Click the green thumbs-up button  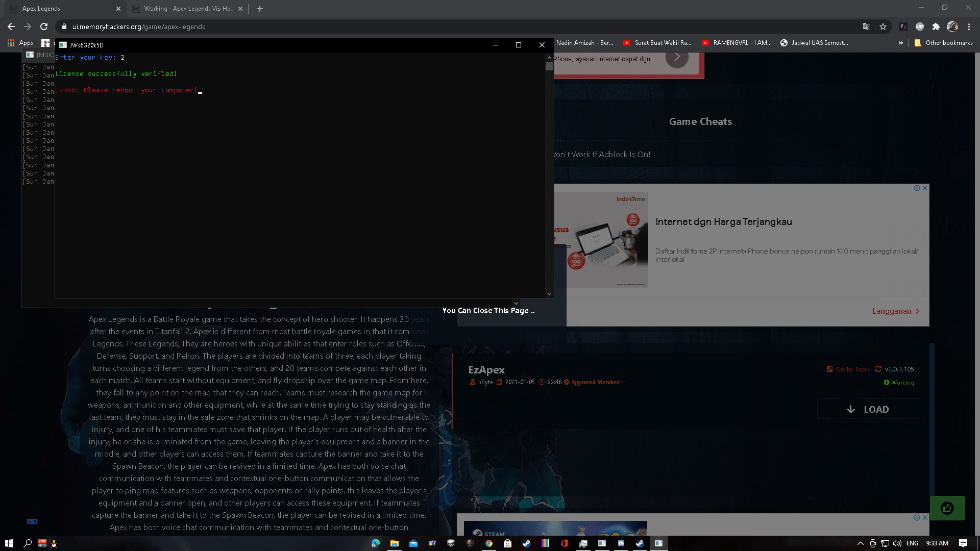pos(947,508)
